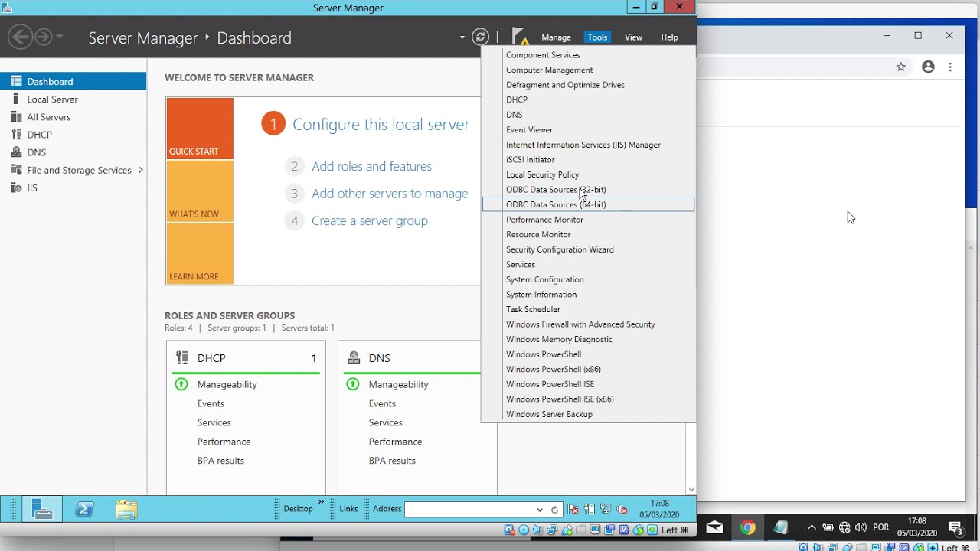The width and height of the screenshot is (980, 551).
Task: Click green status arrow beside DHCP Manageability
Action: tap(181, 384)
